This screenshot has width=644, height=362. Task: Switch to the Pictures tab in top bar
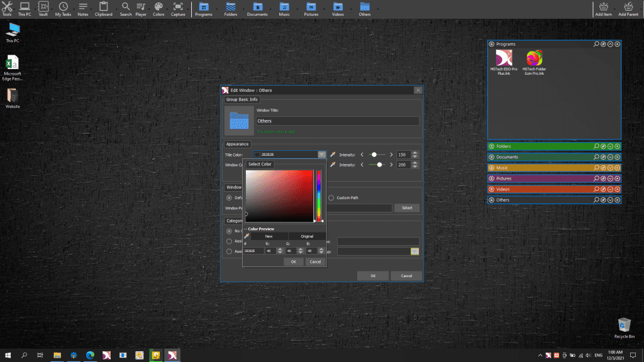pos(311,8)
